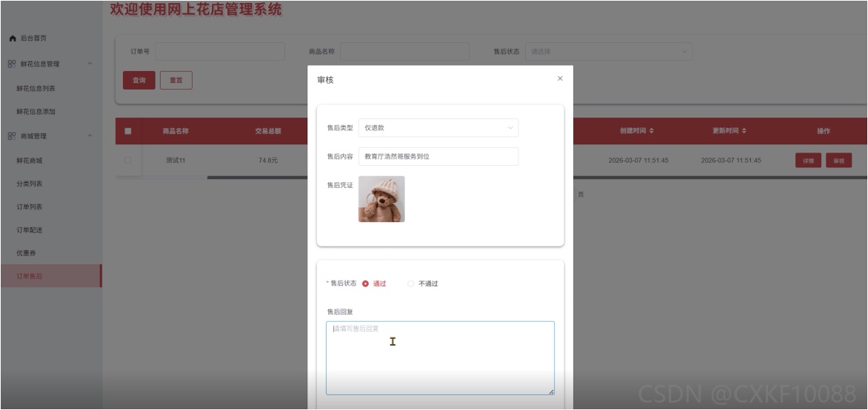Click the grid icon beside 鲜花信息管理
868x410 pixels.
pyautogui.click(x=12, y=64)
